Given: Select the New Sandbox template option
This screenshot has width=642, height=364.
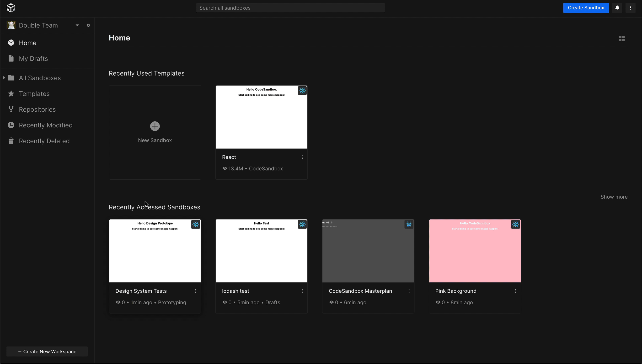Looking at the screenshot, I should pyautogui.click(x=155, y=132).
